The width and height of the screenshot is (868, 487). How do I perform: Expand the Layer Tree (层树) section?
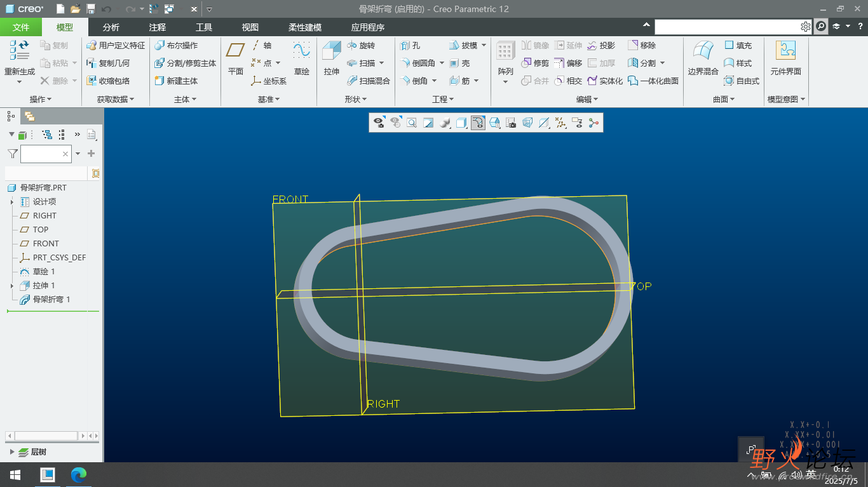[11, 452]
